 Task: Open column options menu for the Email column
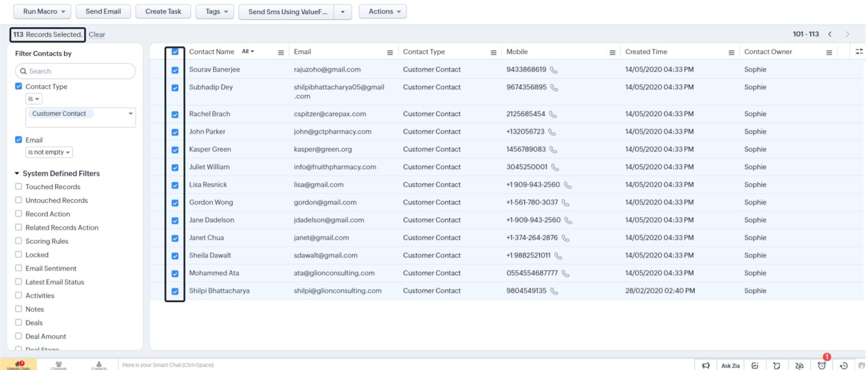coord(389,51)
